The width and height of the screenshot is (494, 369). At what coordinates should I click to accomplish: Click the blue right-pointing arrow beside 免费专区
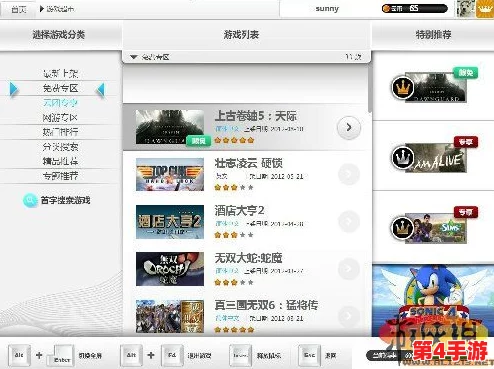[13, 89]
